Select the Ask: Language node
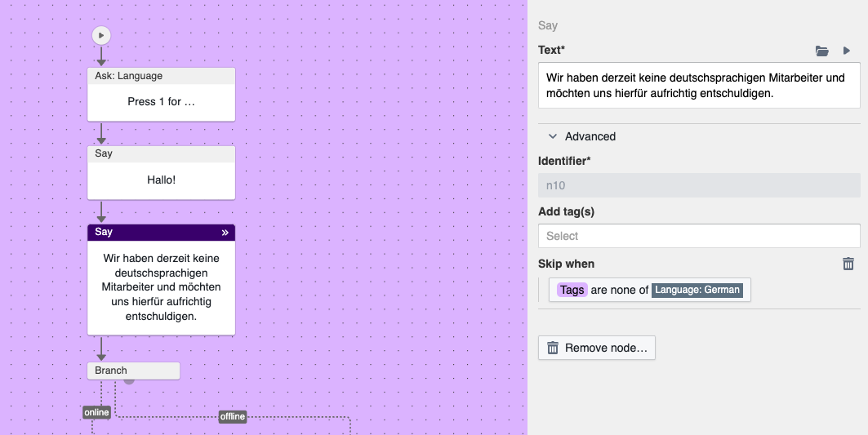 (x=161, y=95)
